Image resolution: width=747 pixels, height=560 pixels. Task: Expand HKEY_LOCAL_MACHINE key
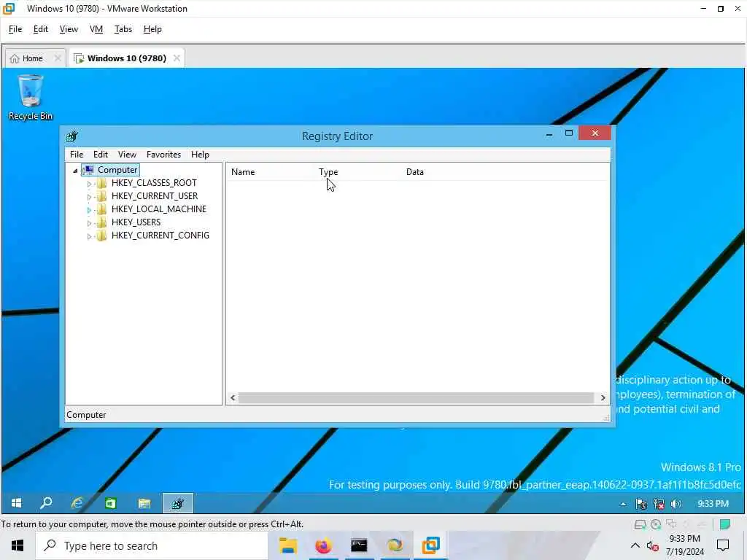[89, 209]
